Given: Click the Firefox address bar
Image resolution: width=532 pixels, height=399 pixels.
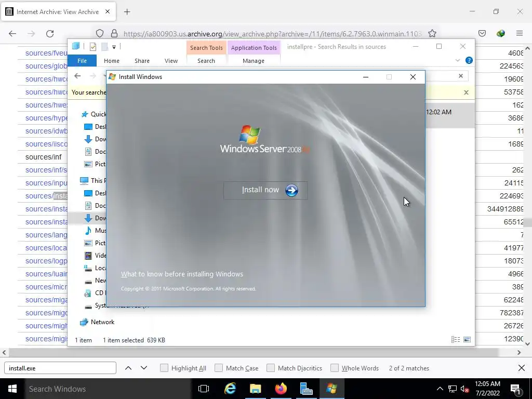Looking at the screenshot, I should (271, 34).
